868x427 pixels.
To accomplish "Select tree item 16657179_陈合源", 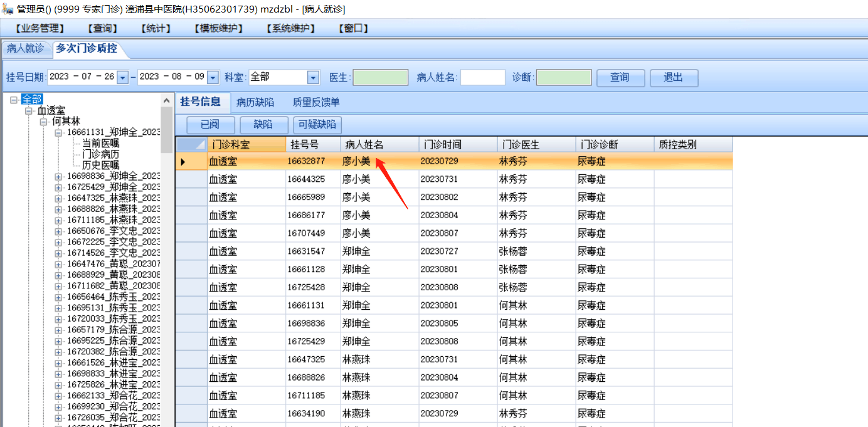I will click(x=114, y=330).
